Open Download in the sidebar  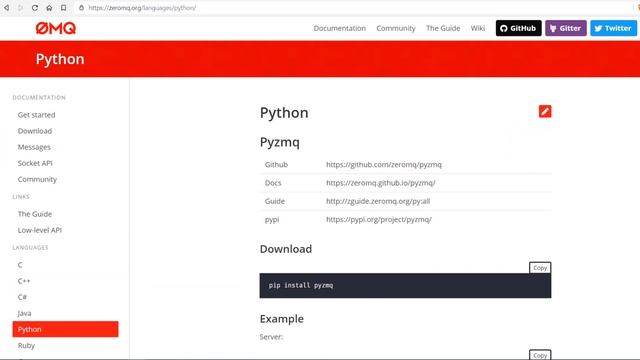tap(35, 131)
